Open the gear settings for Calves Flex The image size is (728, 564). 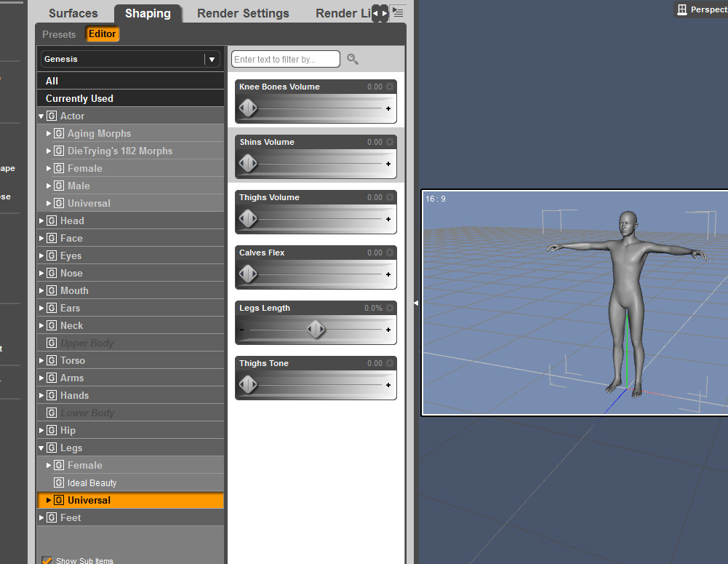pos(390,253)
